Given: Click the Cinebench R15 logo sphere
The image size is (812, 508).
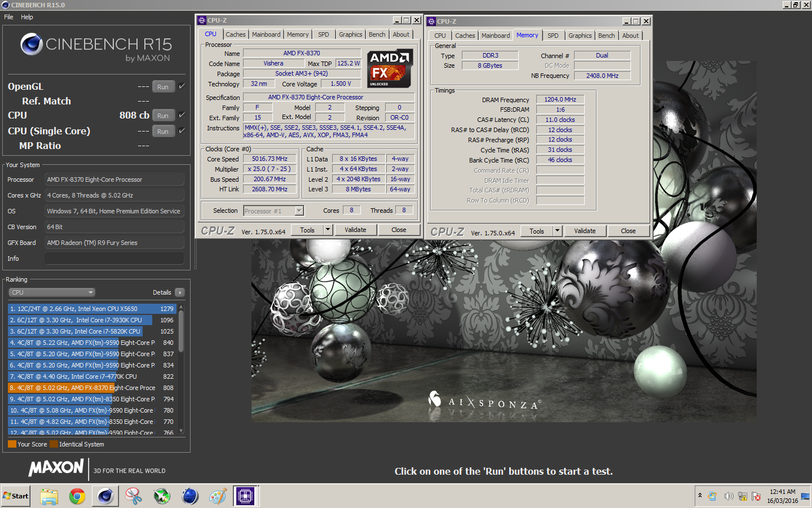Looking at the screenshot, I should click(x=32, y=44).
